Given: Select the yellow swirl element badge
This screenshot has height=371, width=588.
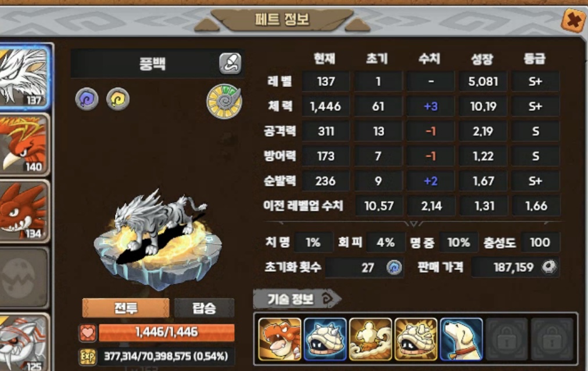Looking at the screenshot, I should (x=118, y=99).
